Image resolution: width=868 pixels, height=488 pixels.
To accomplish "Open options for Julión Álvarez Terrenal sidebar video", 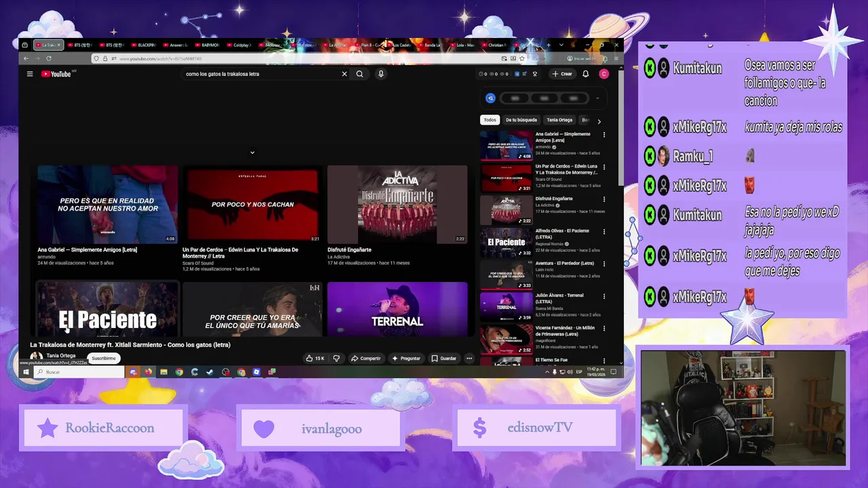I will (x=604, y=296).
